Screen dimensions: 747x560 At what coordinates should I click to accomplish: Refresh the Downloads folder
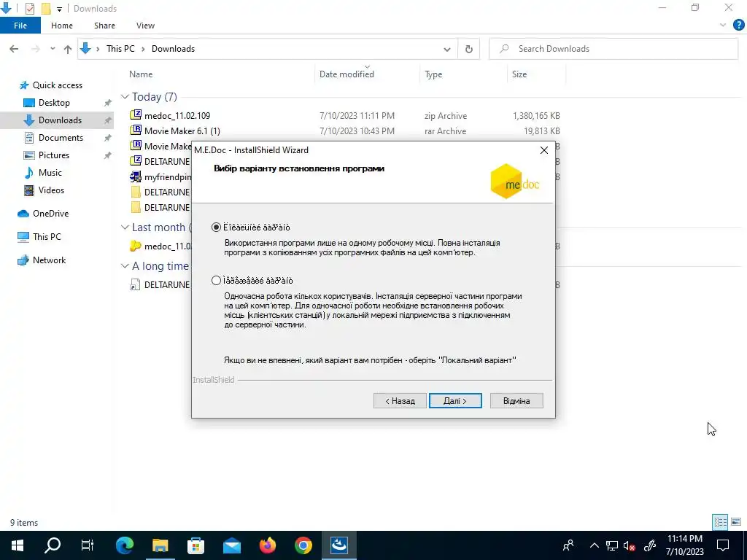point(469,49)
